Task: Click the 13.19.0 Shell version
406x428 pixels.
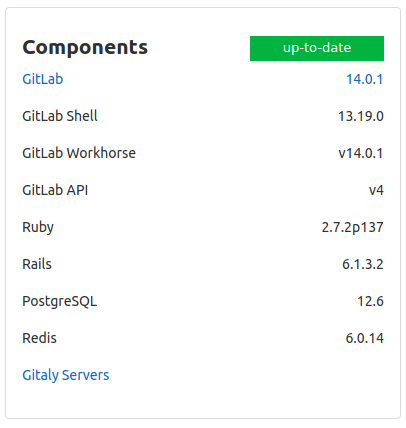Action: click(x=361, y=116)
